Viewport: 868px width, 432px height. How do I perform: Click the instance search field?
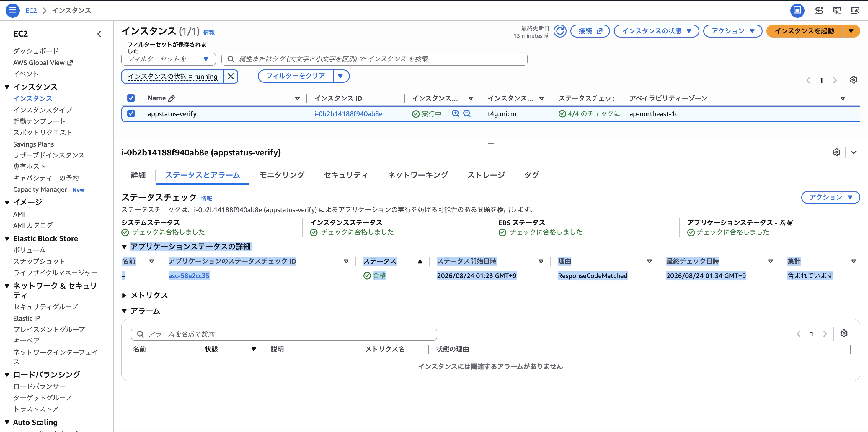[x=374, y=59]
